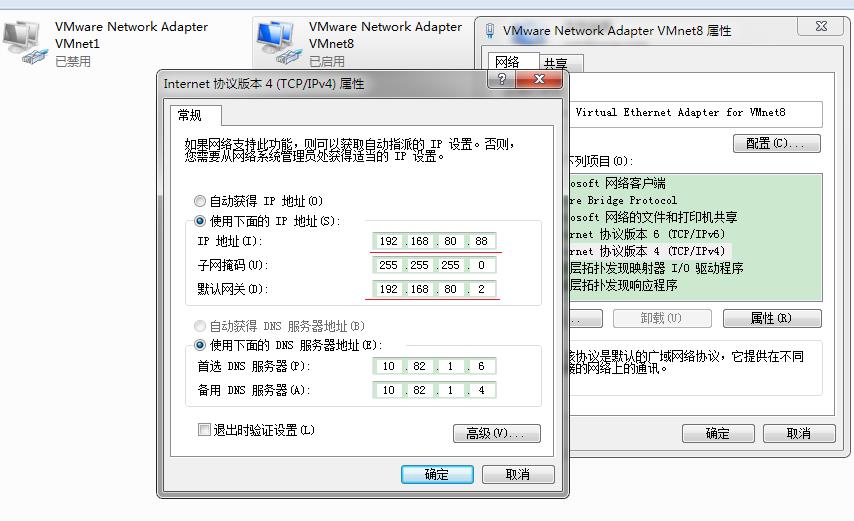Viewport: 854px width, 521px height.
Task: Click the Virtual Ethernet Adapter for VMnet8 field
Action: [696, 113]
